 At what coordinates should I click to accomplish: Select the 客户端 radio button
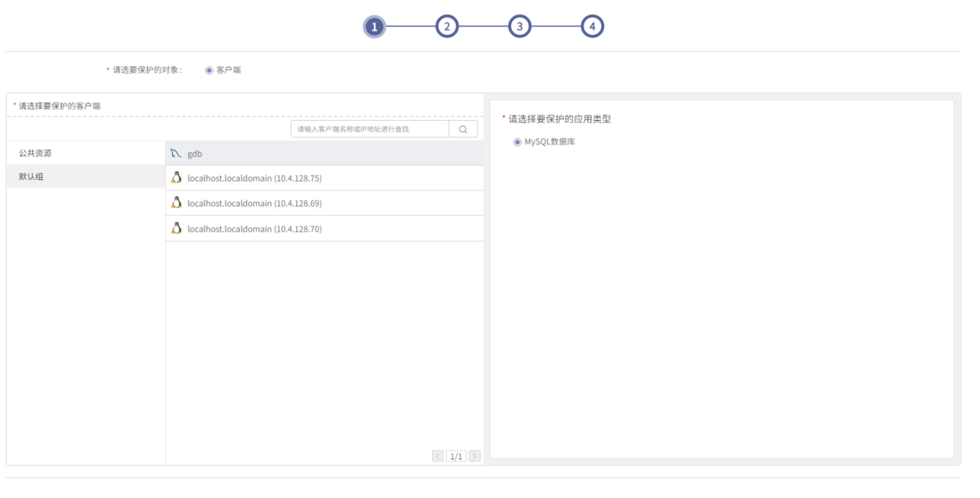tap(209, 70)
